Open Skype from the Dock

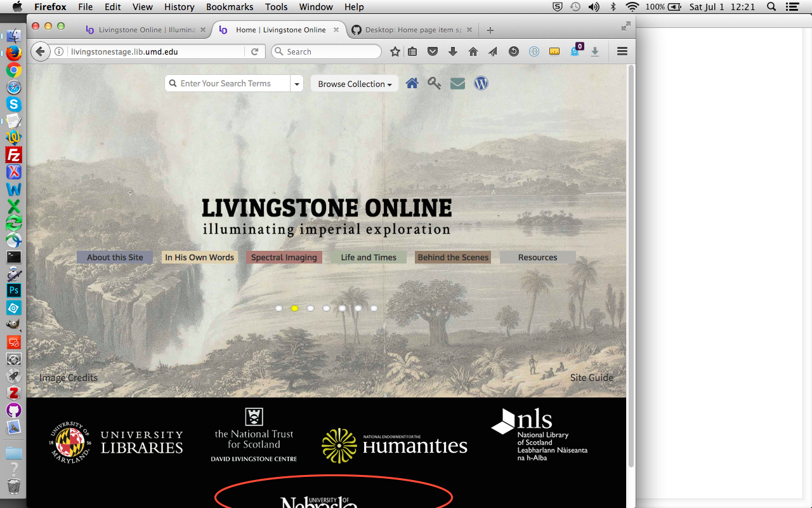pyautogui.click(x=14, y=104)
